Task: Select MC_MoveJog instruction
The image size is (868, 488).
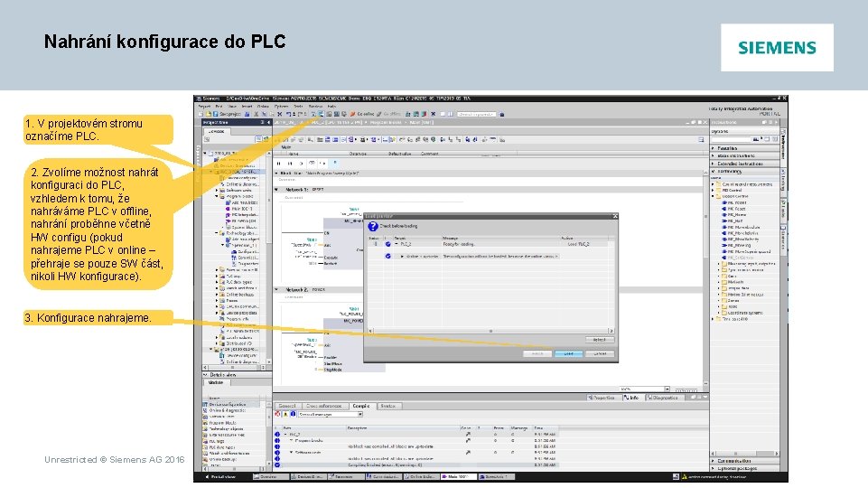Action: click(736, 246)
